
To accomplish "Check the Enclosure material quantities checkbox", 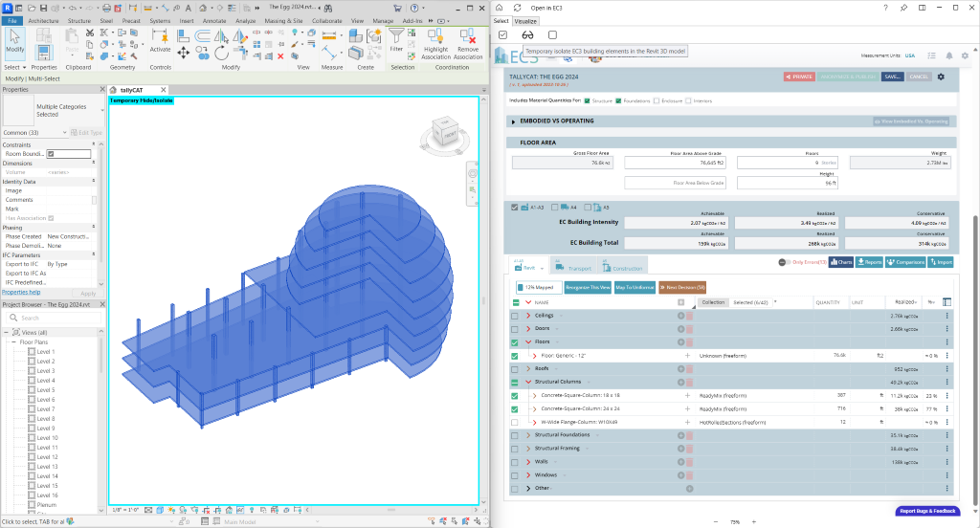I will [656, 100].
